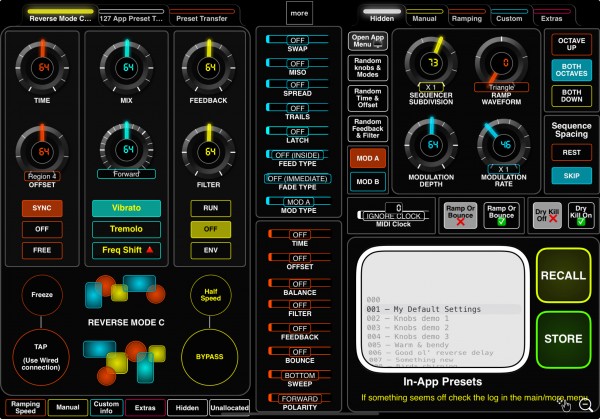
Task: Click the OFFSET knob showing Region 4
Action: click(x=42, y=152)
